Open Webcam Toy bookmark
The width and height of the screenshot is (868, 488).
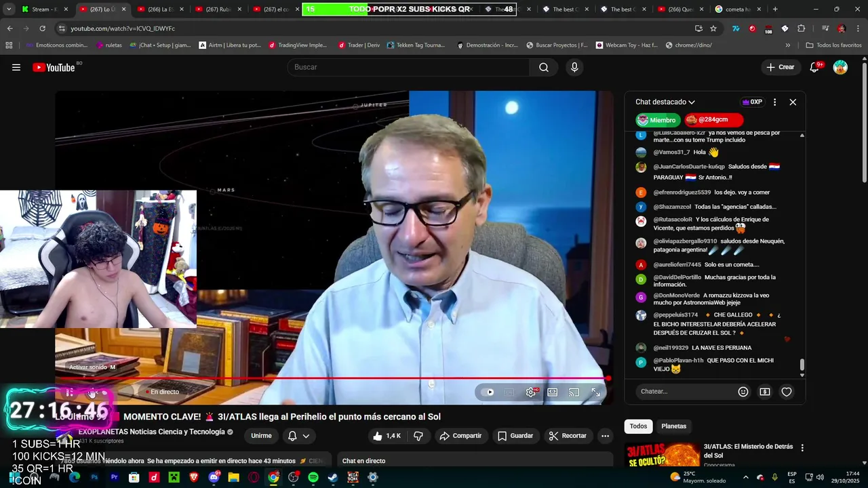627,45
